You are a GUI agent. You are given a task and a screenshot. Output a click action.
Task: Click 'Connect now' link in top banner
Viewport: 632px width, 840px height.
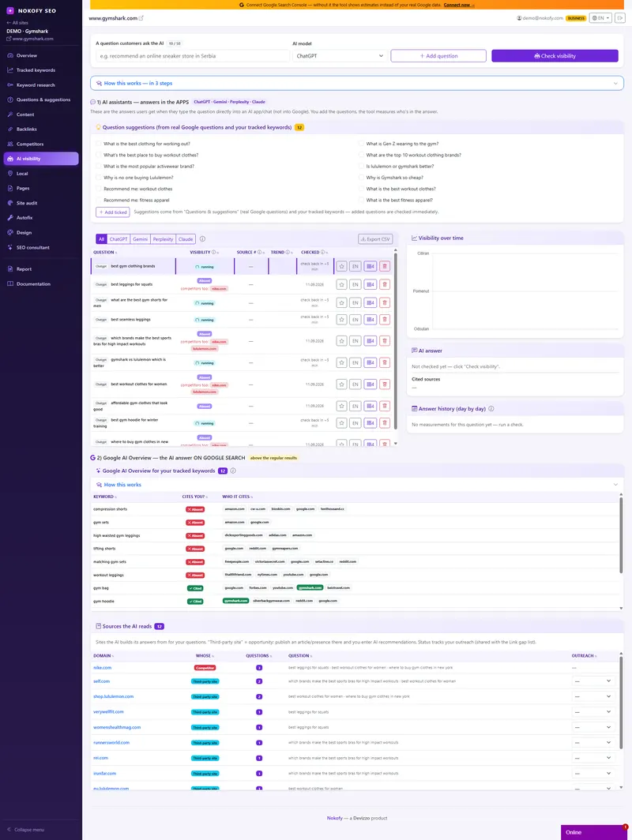tap(459, 5)
